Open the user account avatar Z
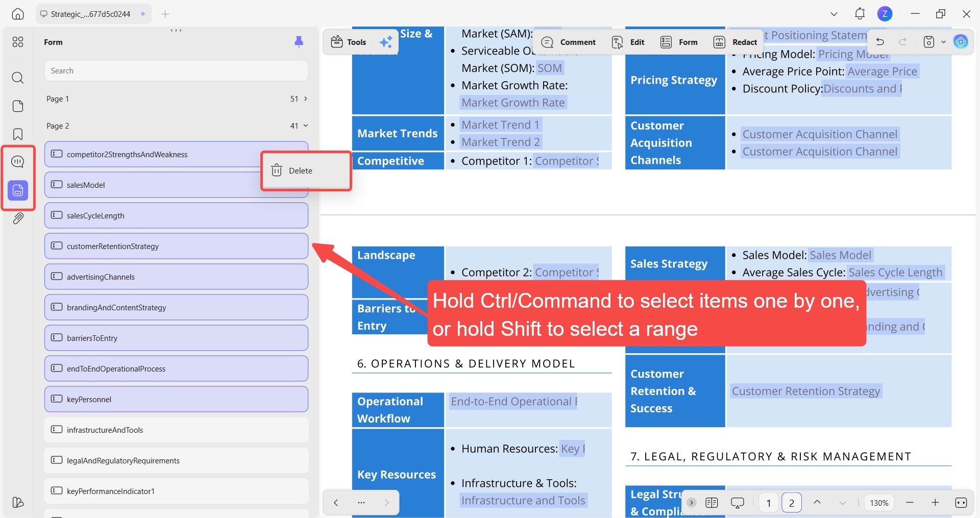Image resolution: width=980 pixels, height=518 pixels. (x=885, y=14)
